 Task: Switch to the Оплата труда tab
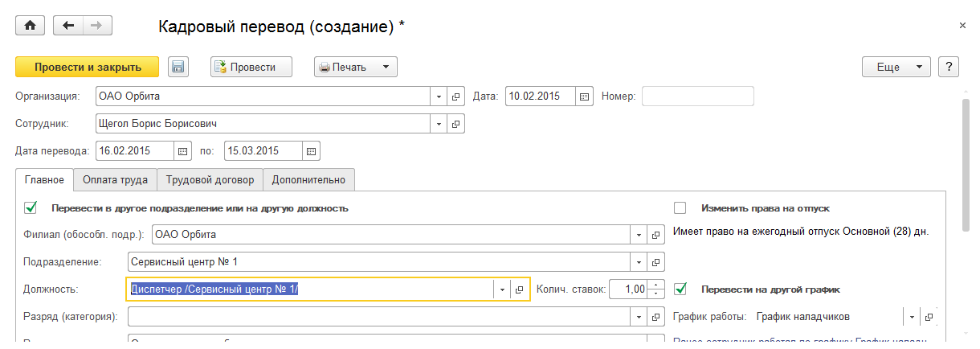(115, 180)
